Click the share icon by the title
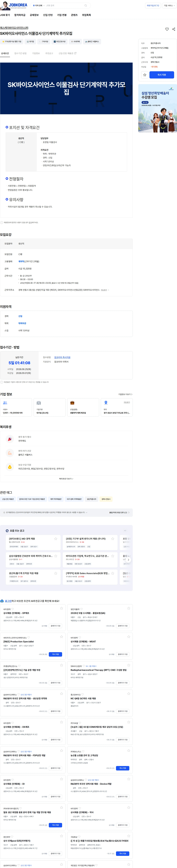This screenshot has height=868, width=177. [x=174, y=29]
